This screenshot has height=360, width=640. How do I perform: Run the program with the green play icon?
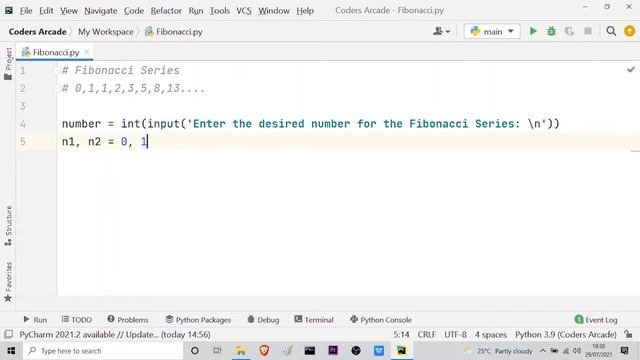[533, 31]
